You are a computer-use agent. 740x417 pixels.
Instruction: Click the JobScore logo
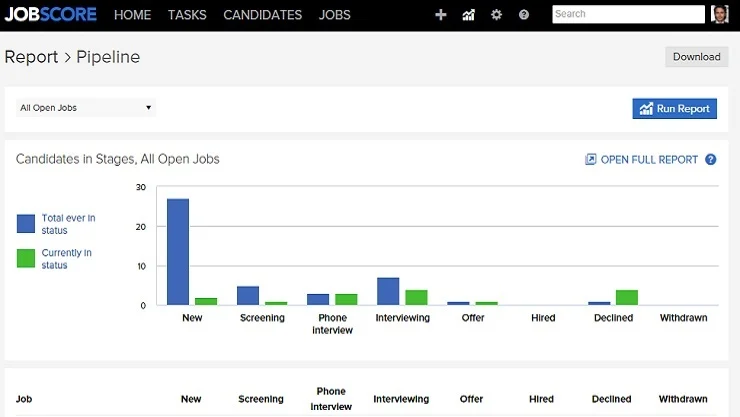click(50, 15)
